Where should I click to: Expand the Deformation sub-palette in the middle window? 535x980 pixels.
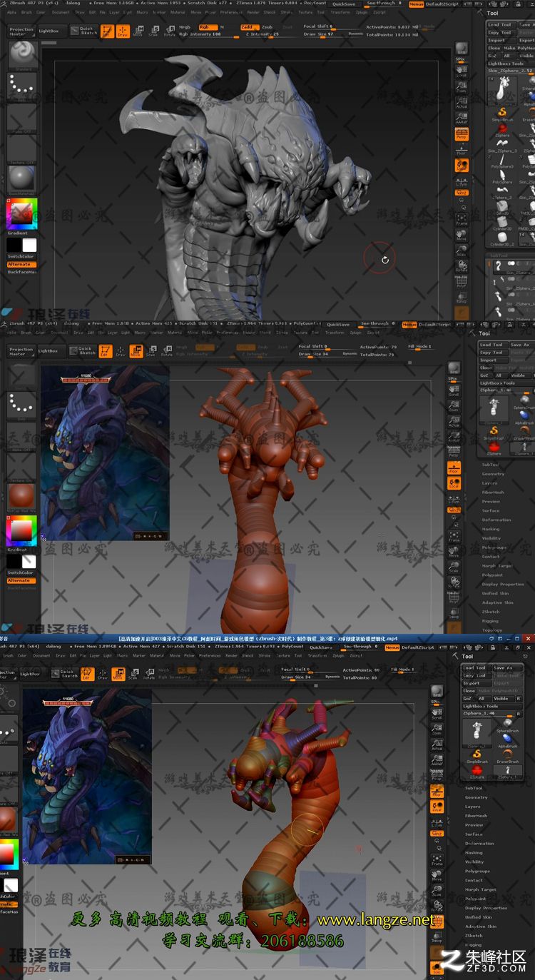pos(496,520)
